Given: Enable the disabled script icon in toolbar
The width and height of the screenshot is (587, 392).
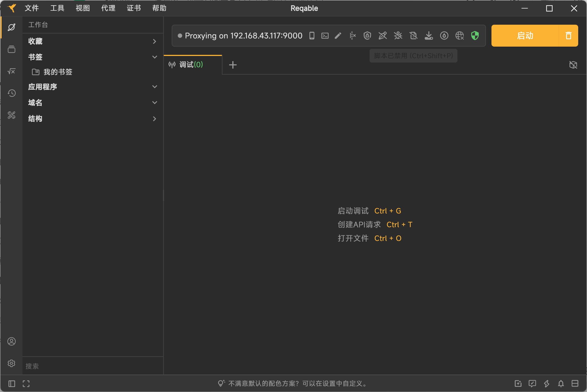Looking at the screenshot, I should pos(413,36).
